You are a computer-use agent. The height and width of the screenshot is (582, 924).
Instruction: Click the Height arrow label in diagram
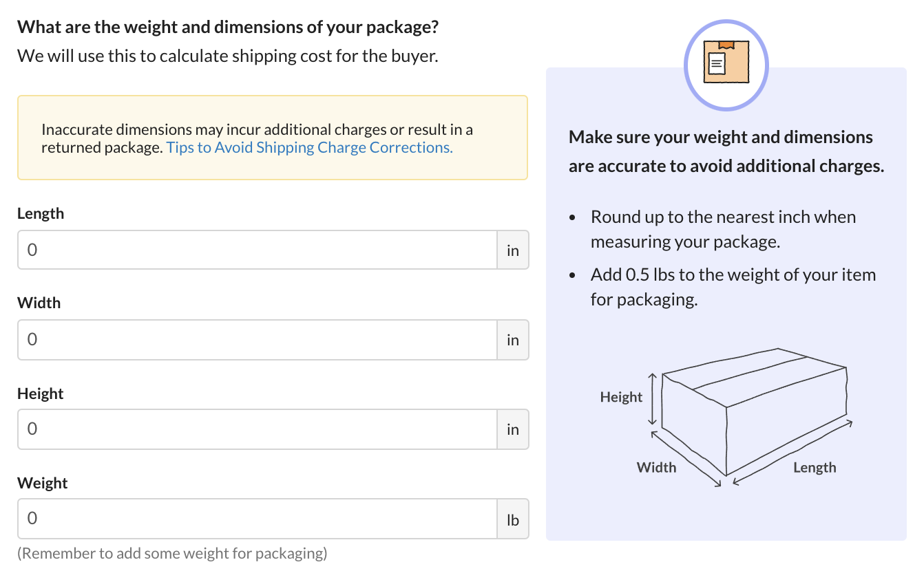tap(621, 397)
